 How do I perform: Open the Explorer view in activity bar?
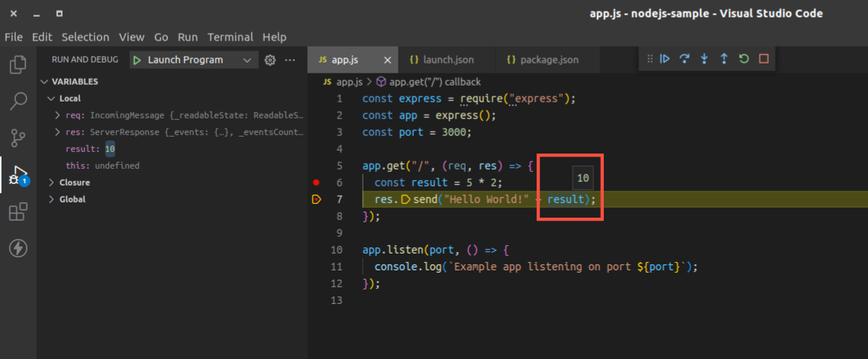click(18, 65)
